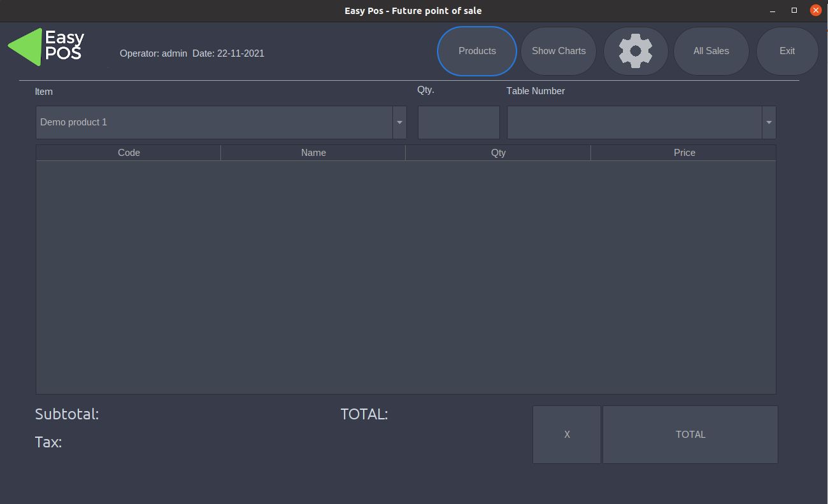This screenshot has width=828, height=504.
Task: Sort by the Price column header
Action: [684, 153]
